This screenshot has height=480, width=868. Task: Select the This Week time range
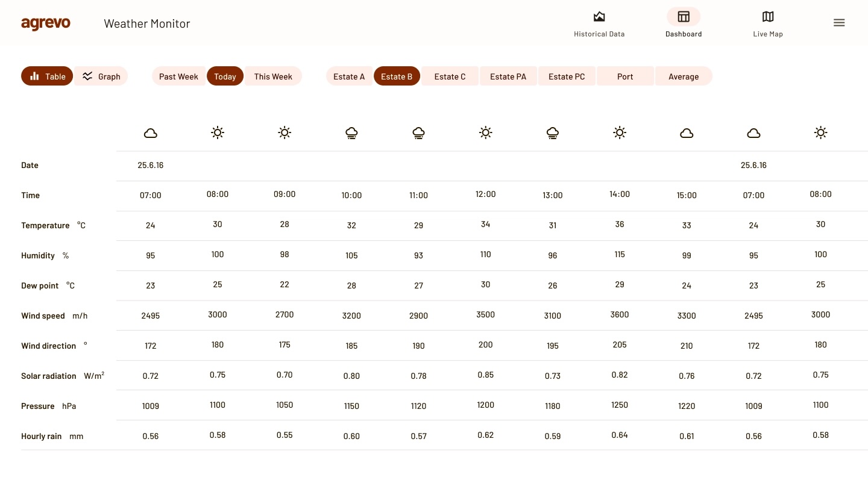[273, 76]
